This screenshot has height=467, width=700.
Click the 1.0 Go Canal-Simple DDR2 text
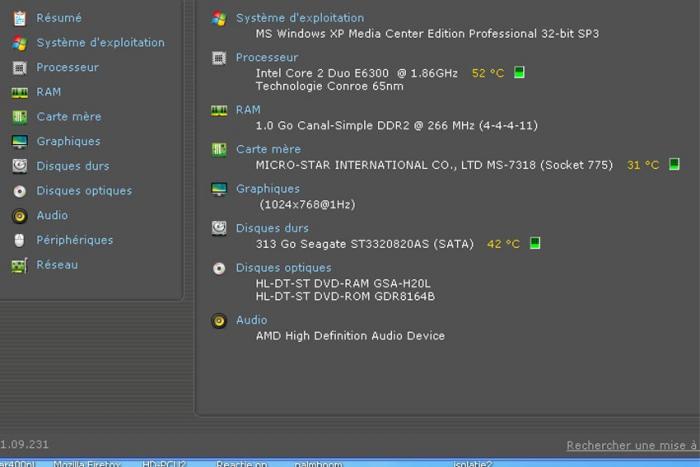[396, 126]
